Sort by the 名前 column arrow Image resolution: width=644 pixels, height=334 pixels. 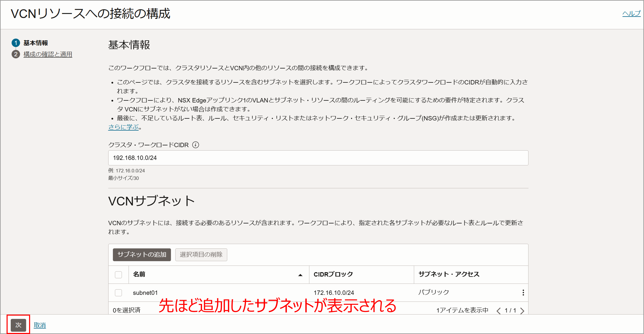[x=300, y=275]
